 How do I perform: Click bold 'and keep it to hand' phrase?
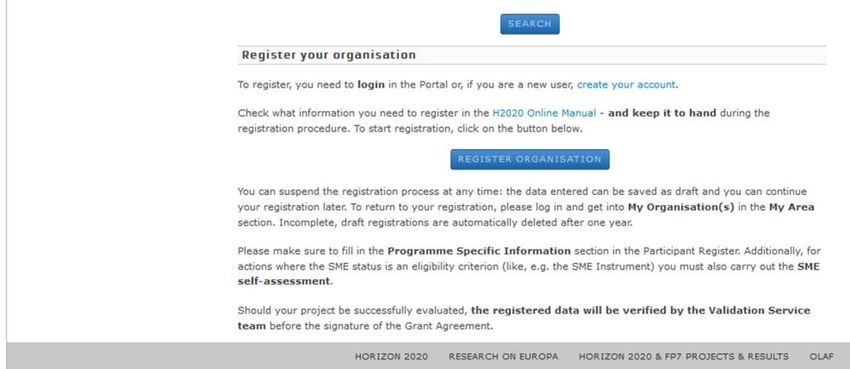(662, 113)
